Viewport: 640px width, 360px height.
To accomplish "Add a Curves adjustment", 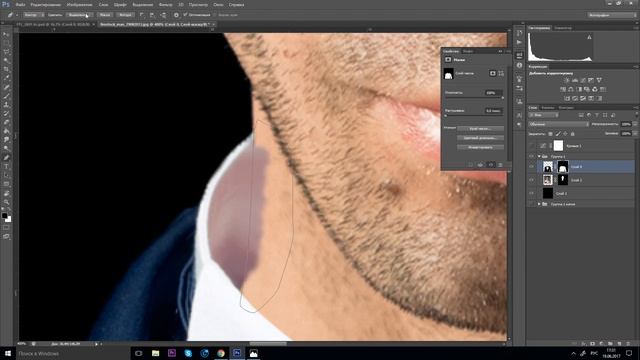I will [x=583, y=80].
